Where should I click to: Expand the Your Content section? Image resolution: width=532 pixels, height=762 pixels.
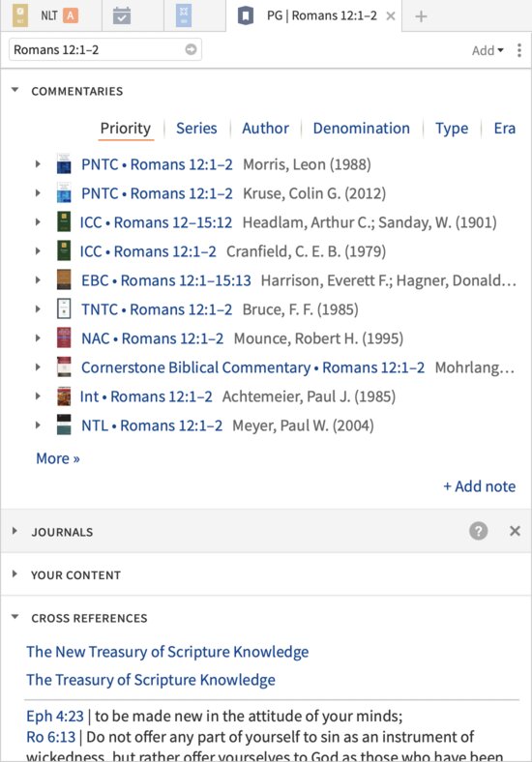[15, 574]
